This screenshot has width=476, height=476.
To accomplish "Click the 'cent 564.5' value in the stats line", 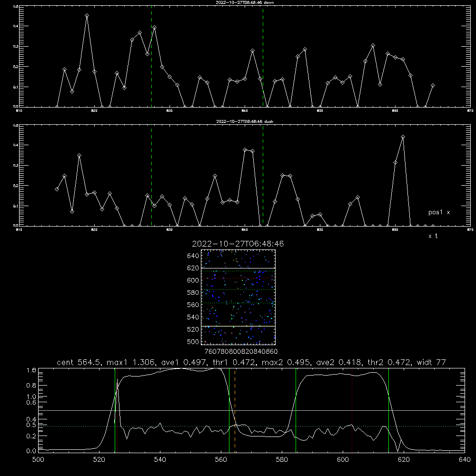I will pos(79,362).
